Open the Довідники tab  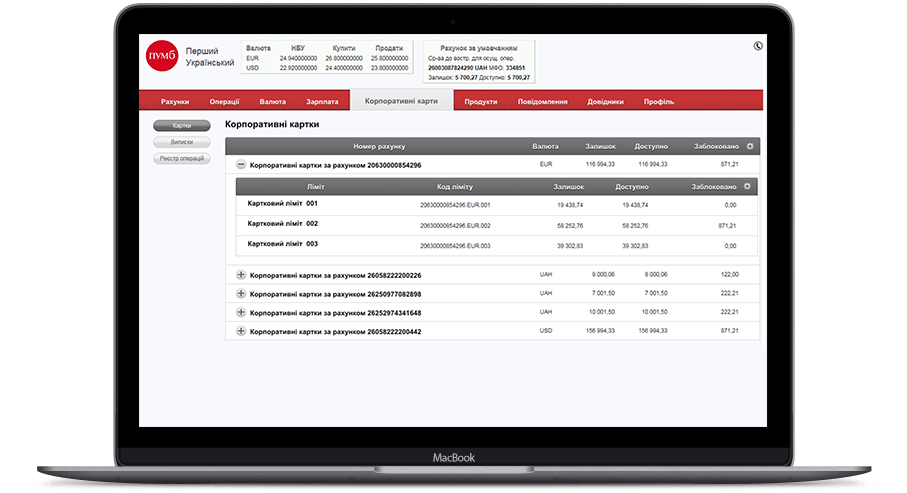(605, 101)
